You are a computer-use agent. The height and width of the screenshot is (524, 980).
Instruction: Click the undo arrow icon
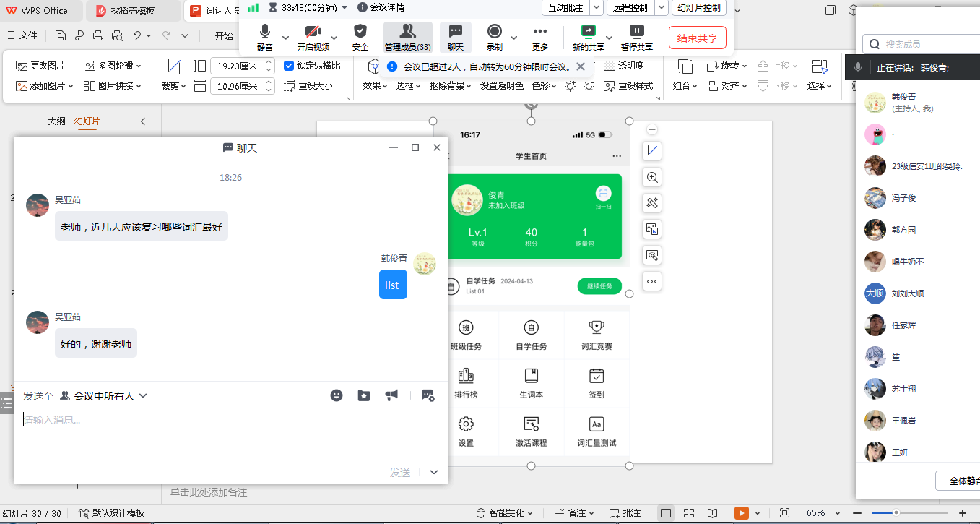(x=136, y=35)
